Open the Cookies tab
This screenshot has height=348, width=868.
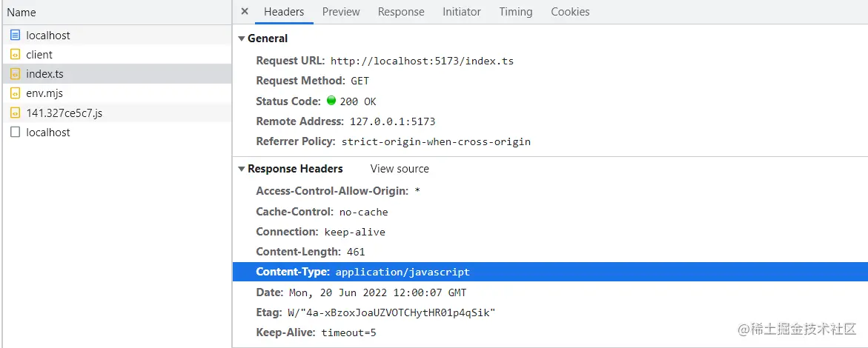570,12
